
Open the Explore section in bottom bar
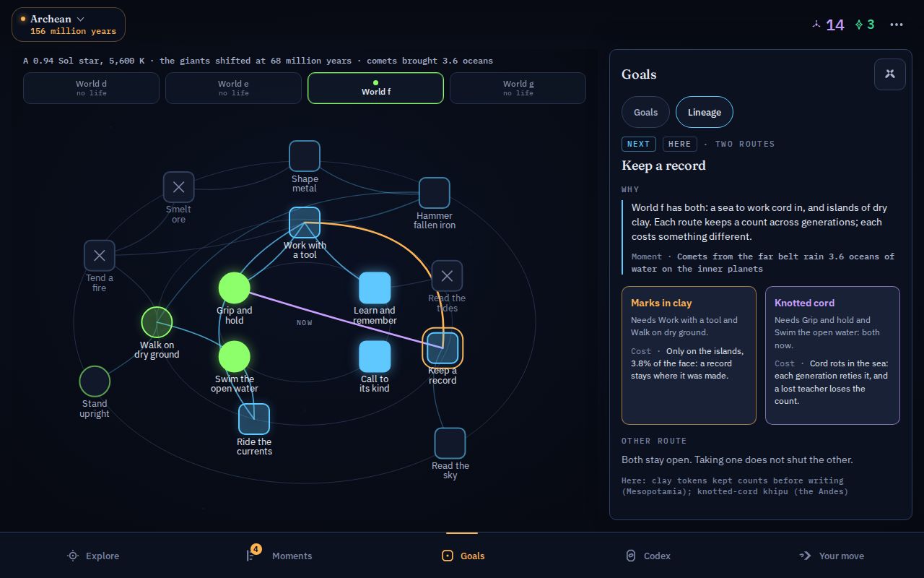pyautogui.click(x=92, y=556)
